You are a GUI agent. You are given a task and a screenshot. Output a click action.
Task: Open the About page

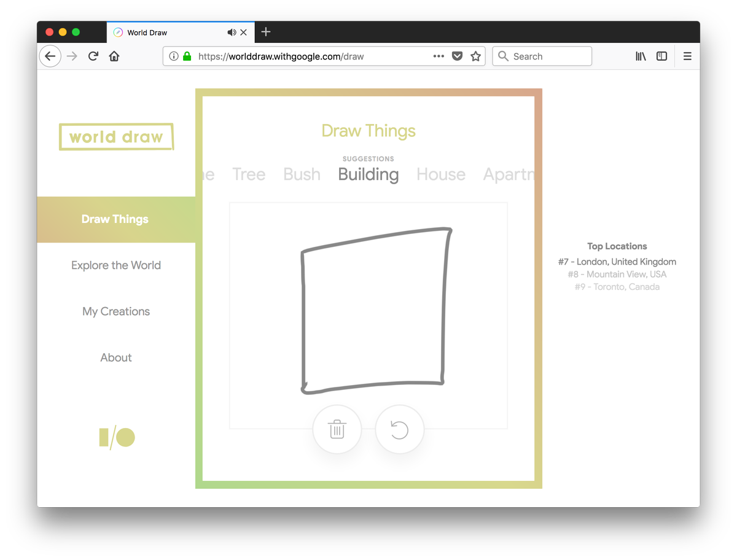tap(116, 357)
